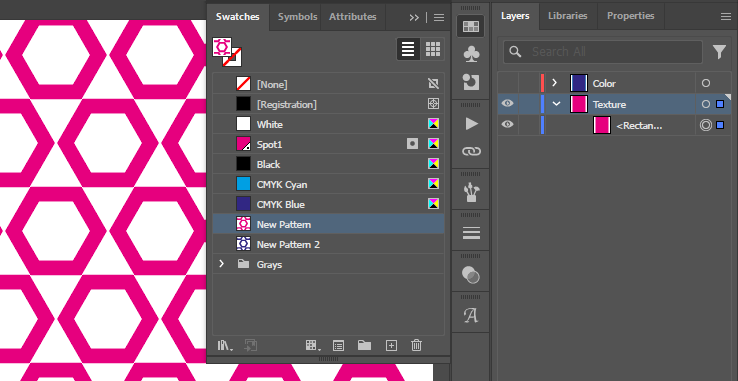The image size is (738, 381).
Task: Switch swatches to thumbnail grid view
Action: [x=433, y=49]
